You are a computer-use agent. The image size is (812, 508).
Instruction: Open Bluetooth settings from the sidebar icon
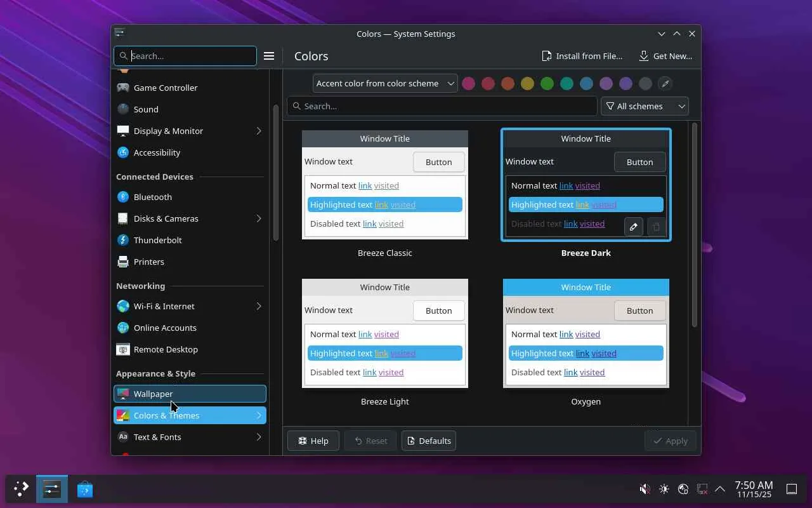click(123, 197)
